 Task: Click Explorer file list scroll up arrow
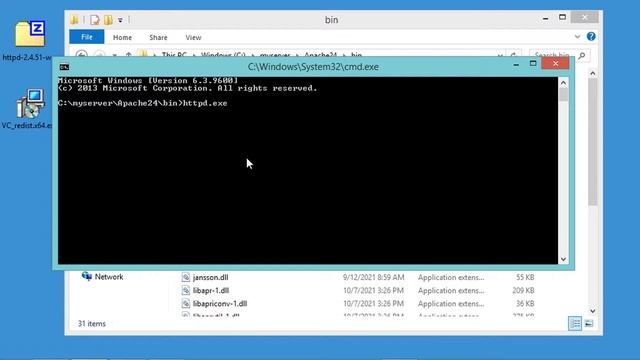click(x=593, y=73)
